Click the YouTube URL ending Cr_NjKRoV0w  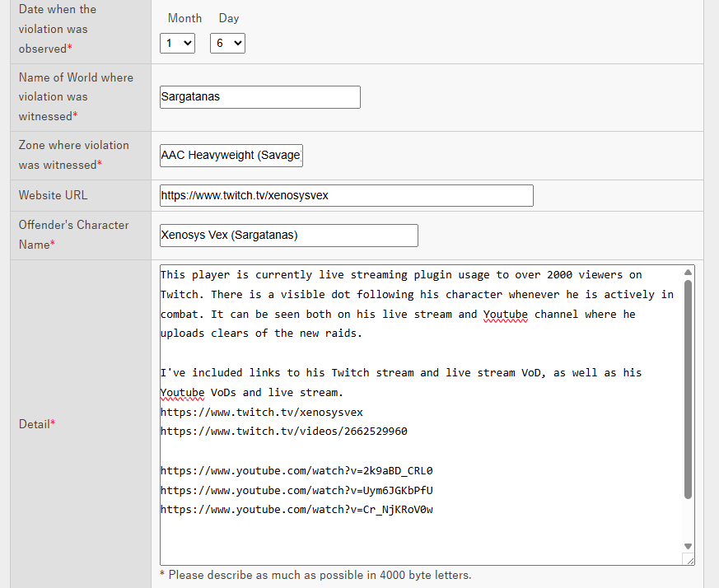point(296,510)
